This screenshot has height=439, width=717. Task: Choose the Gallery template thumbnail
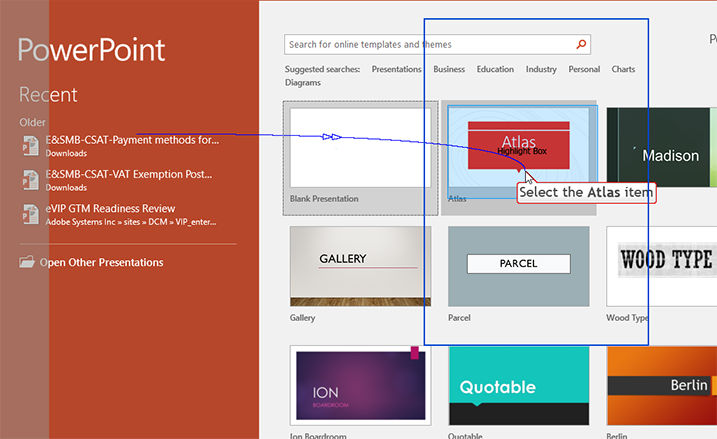tap(360, 266)
